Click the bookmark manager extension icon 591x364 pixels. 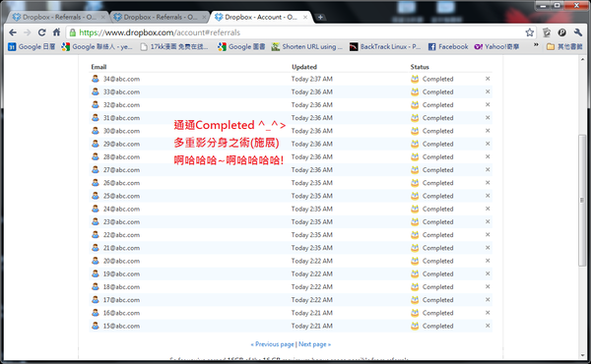point(547,32)
